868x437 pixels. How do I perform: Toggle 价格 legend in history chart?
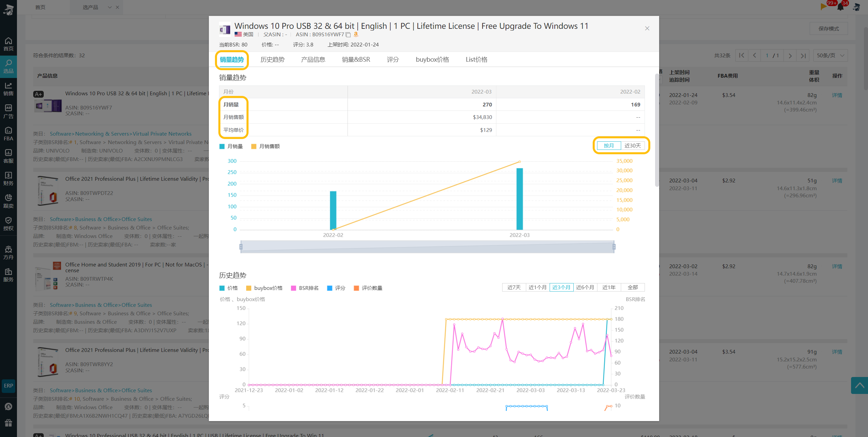point(229,288)
